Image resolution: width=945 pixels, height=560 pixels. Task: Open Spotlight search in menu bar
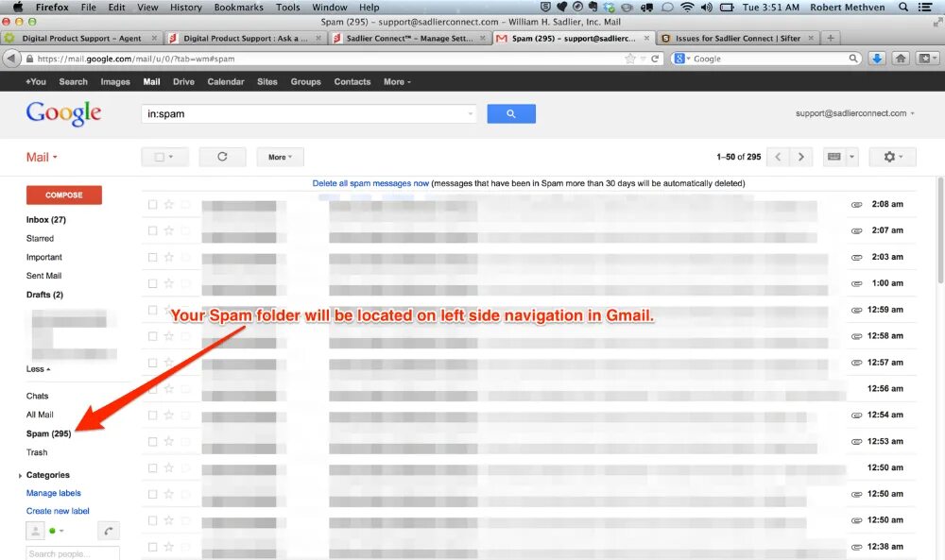[x=902, y=8]
